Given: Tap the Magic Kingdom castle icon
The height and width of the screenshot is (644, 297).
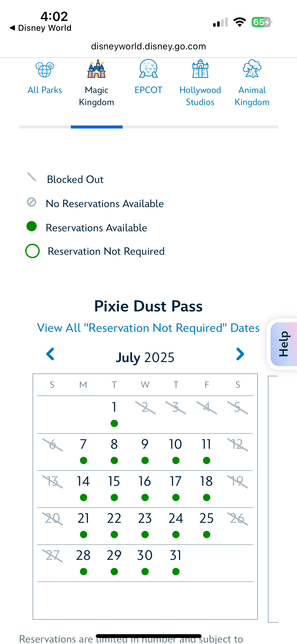Looking at the screenshot, I should [x=96, y=69].
